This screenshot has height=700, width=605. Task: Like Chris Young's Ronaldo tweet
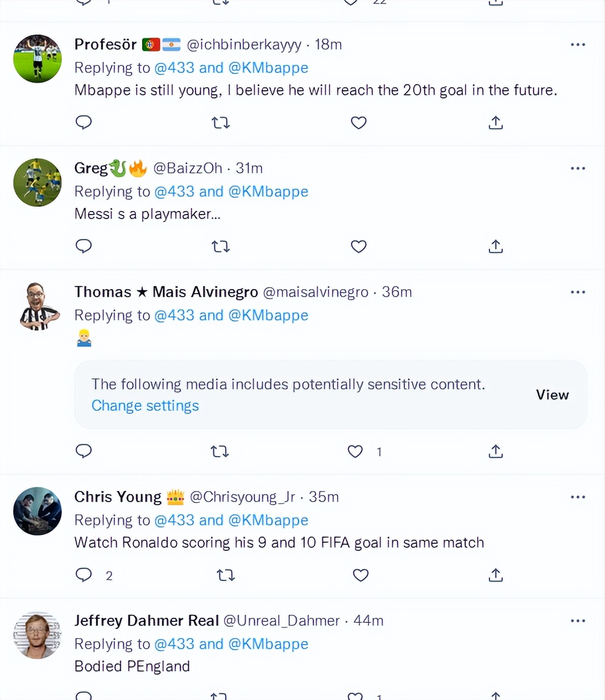(x=360, y=575)
